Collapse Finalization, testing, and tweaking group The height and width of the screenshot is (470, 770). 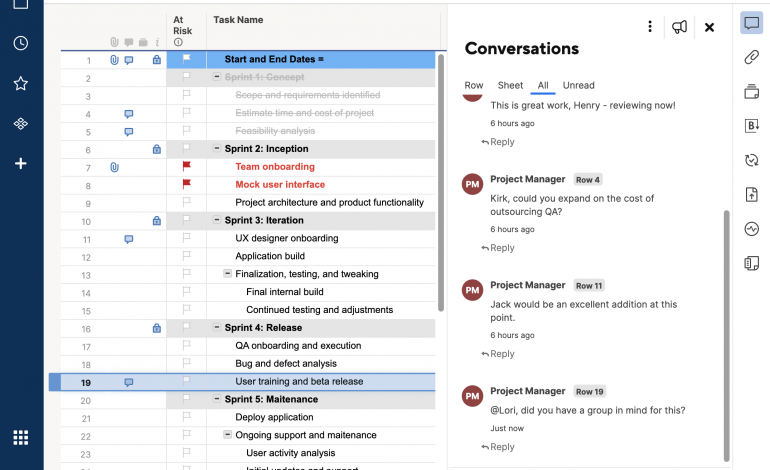[x=227, y=273]
